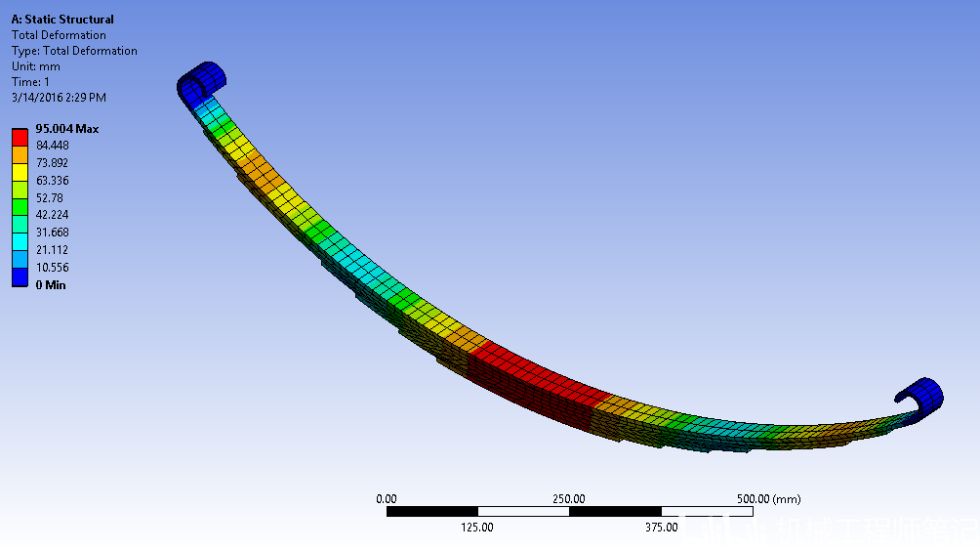Viewport: 980px width, 551px height.
Task: Click the 500.00 (mm) ruler label
Action: (769, 499)
